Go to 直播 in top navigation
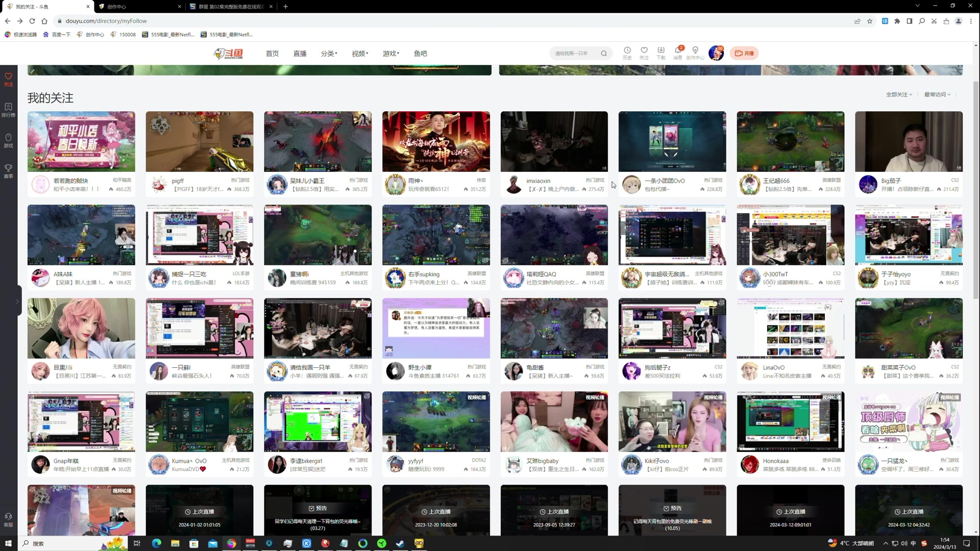 (x=300, y=54)
